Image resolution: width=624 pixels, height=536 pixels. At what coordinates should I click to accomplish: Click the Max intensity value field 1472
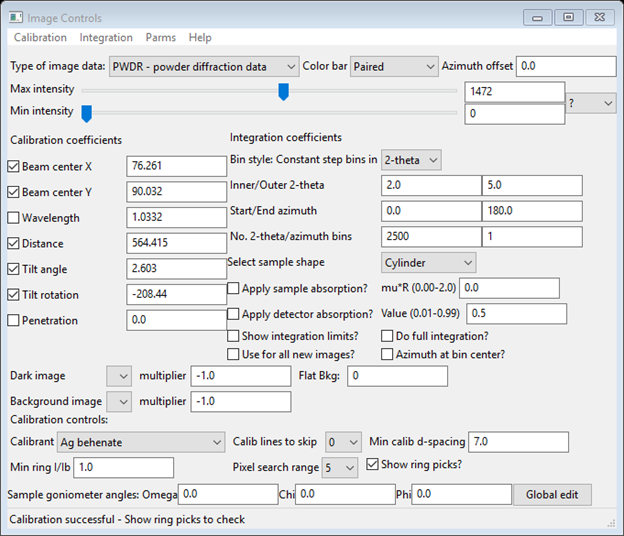tap(515, 92)
